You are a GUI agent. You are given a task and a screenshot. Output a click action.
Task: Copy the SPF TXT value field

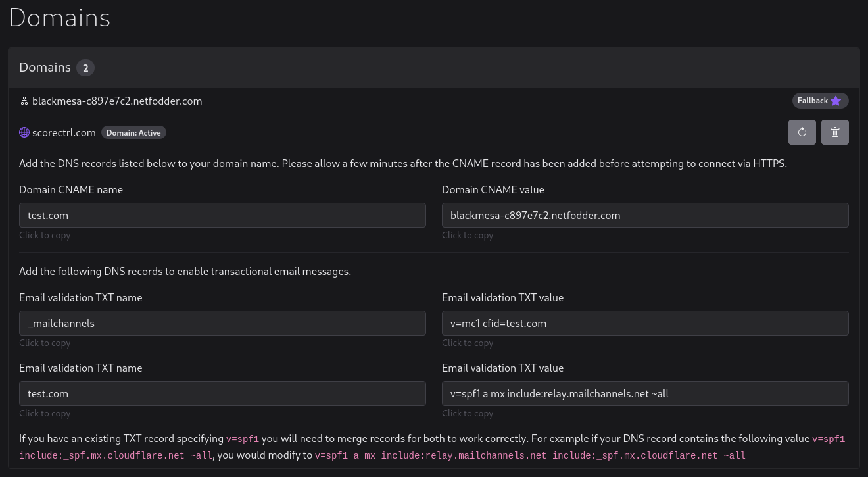click(644, 393)
